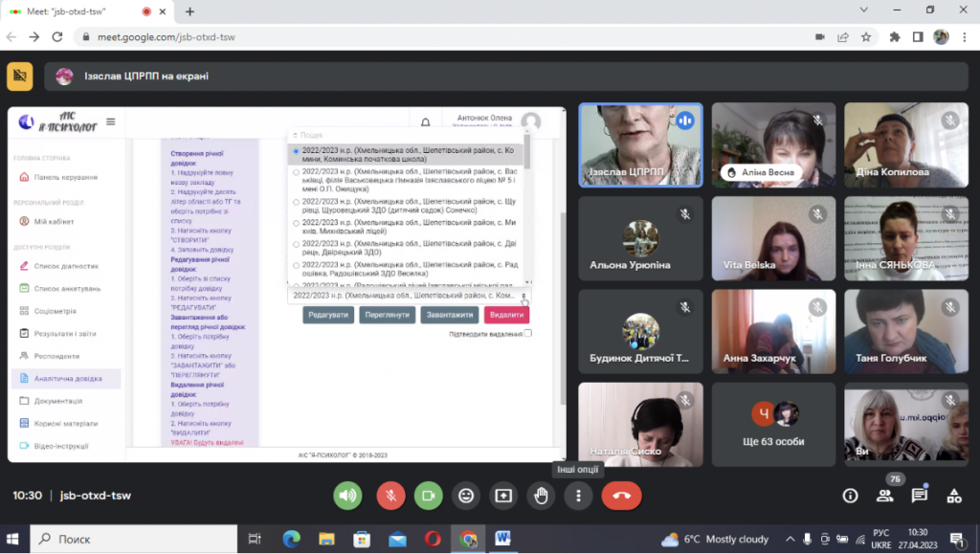980x554 pixels.
Task: Click the Ще 63 особи tile
Action: pyautogui.click(x=773, y=425)
